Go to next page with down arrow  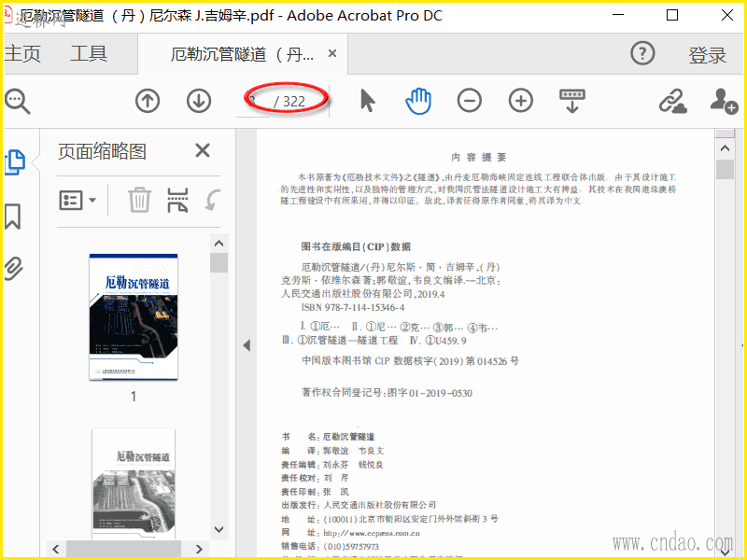click(x=199, y=101)
